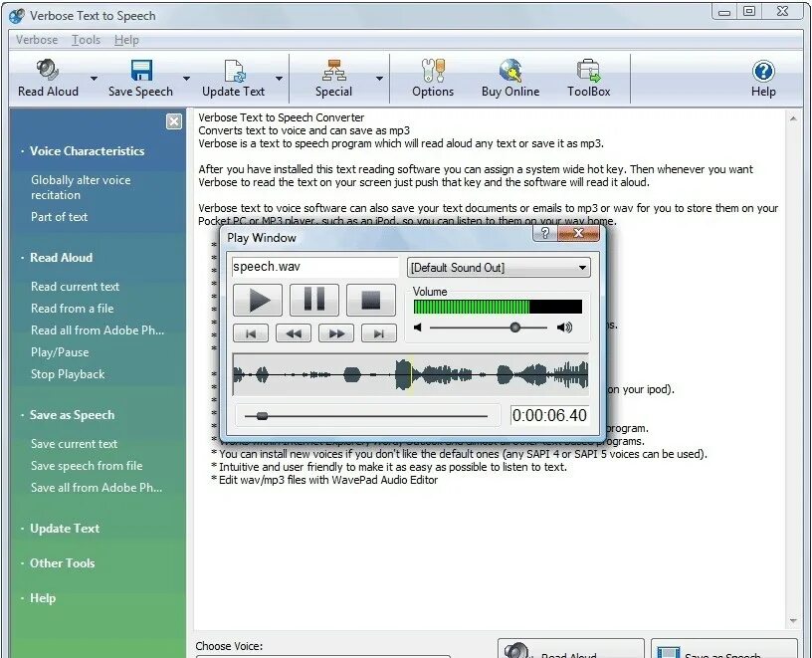
Task: Click Save all from Adobe Ph... link
Action: pos(97,488)
